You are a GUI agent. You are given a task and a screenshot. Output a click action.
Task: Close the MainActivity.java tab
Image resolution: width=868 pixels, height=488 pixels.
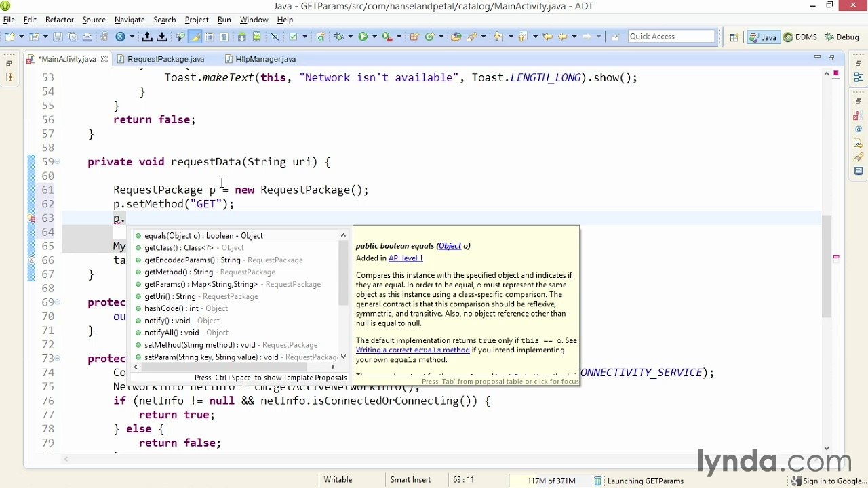(x=104, y=59)
